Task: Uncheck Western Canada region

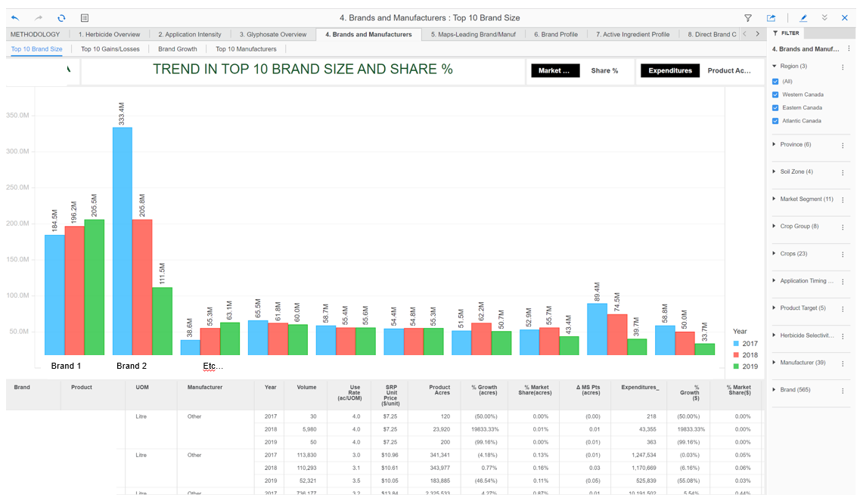Action: (x=775, y=94)
